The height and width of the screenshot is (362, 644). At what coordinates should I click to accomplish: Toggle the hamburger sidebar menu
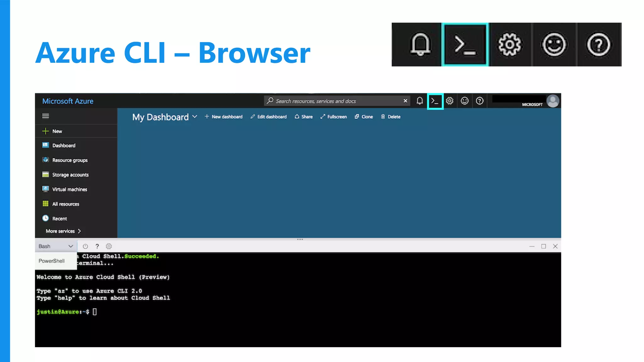click(46, 116)
